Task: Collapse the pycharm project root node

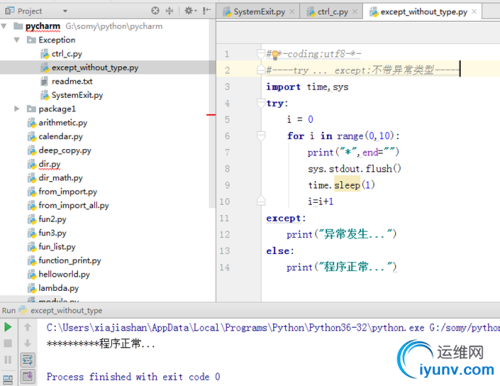Action: tap(4, 26)
